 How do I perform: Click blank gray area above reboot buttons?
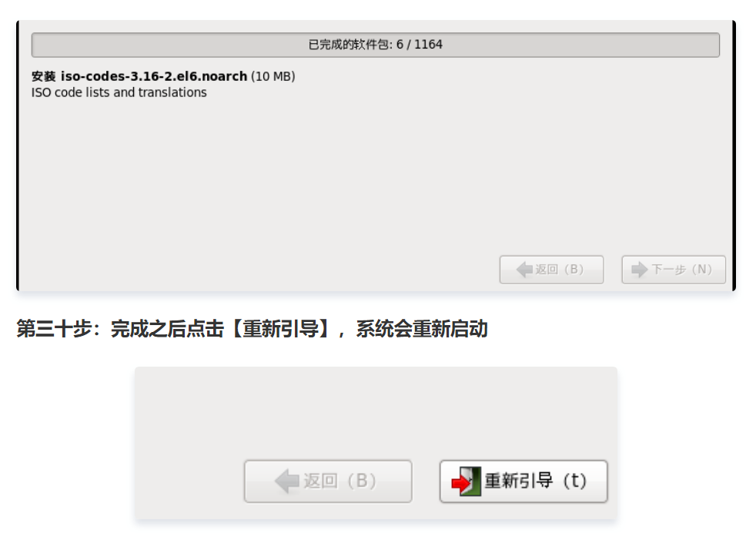376,410
